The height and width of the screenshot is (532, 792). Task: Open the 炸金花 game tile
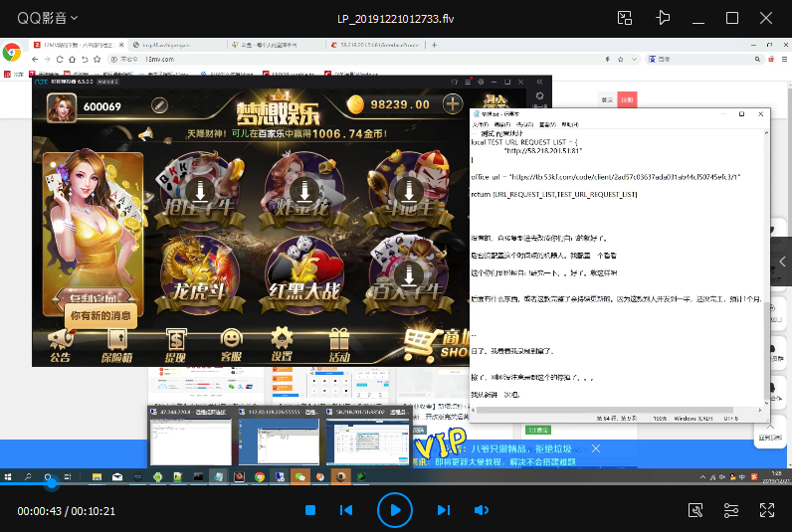(304, 191)
